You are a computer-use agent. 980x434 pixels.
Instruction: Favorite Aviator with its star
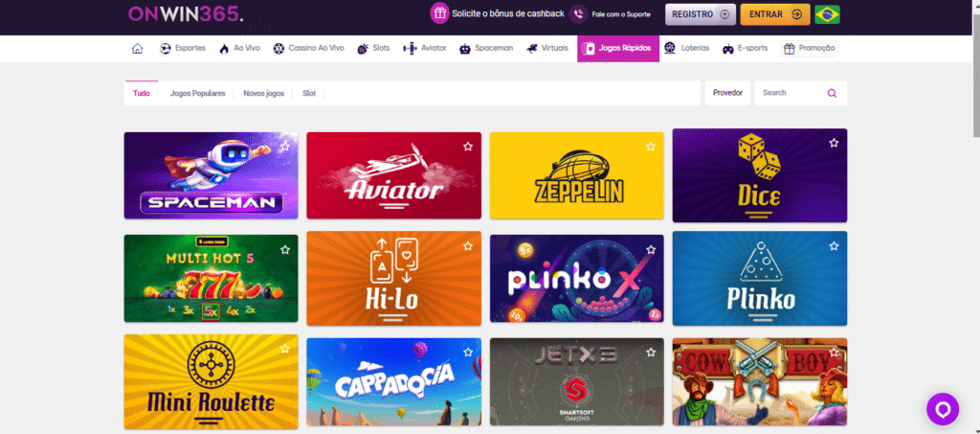point(467,147)
